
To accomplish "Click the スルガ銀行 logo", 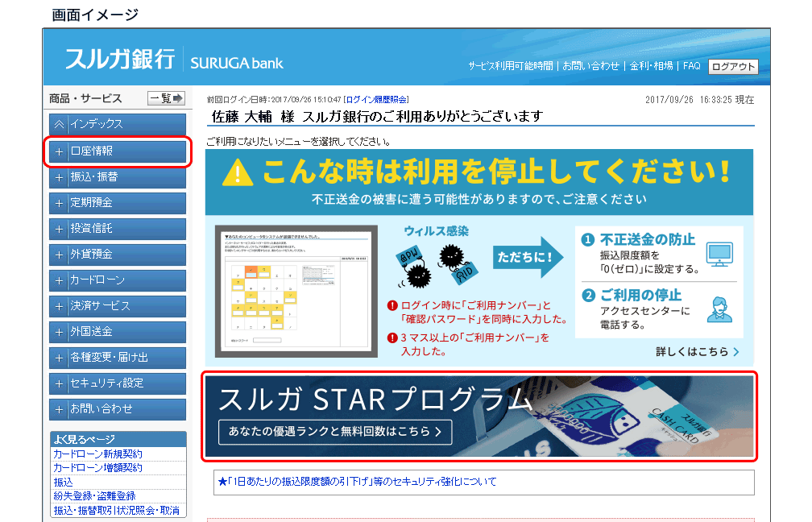I will [x=120, y=59].
